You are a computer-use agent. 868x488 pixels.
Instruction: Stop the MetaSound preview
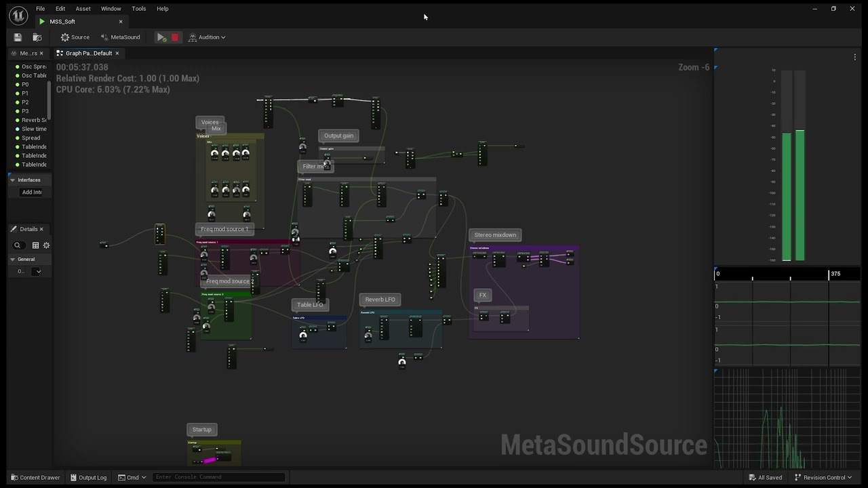tap(174, 37)
